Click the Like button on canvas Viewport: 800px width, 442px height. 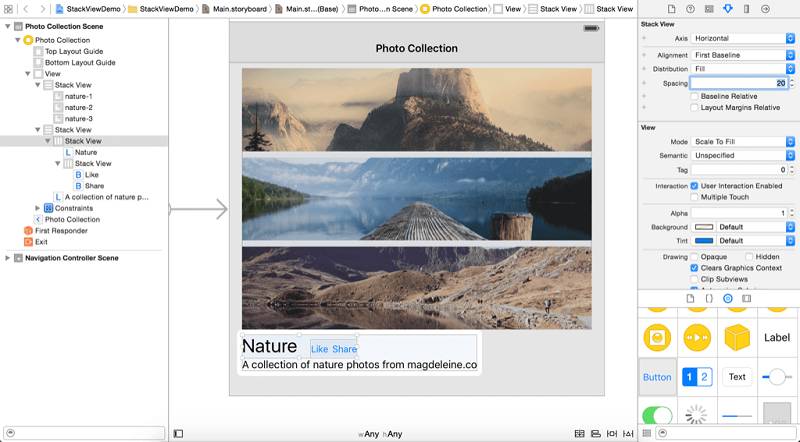point(319,349)
